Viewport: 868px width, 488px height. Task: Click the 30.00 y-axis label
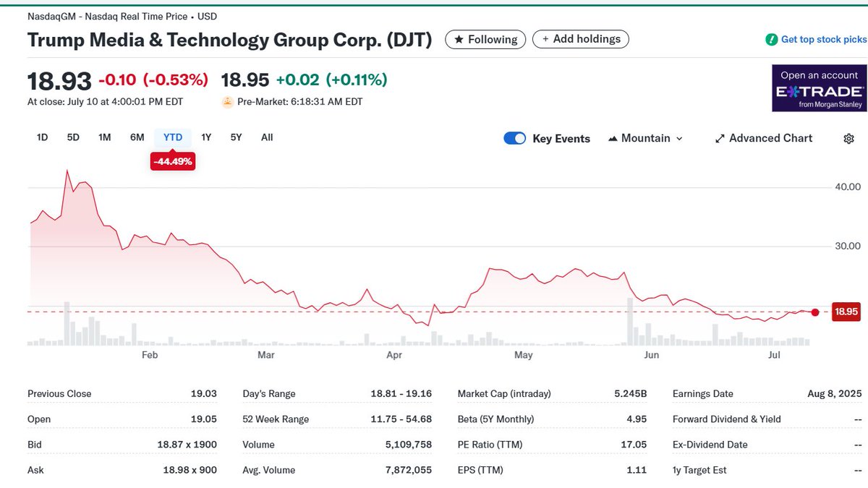[848, 247]
